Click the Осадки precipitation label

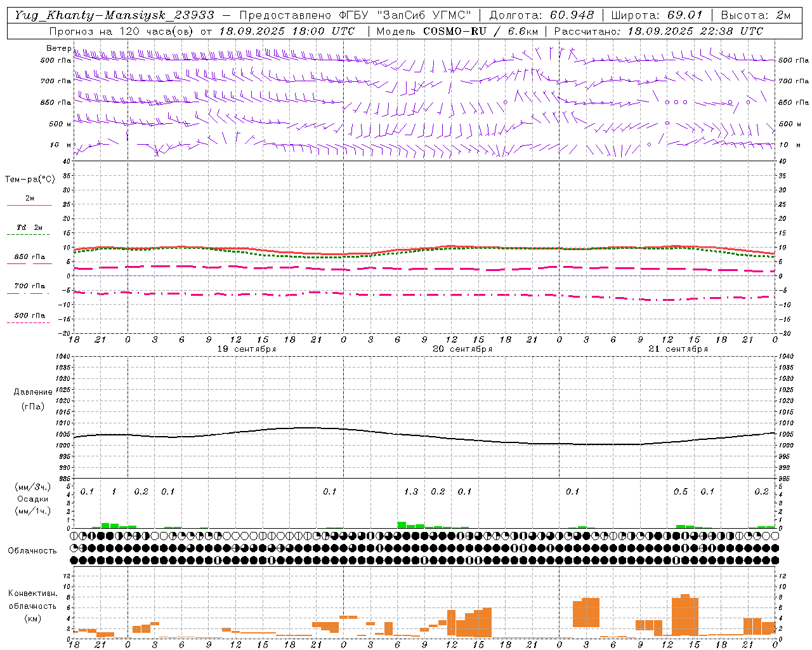coord(33,500)
